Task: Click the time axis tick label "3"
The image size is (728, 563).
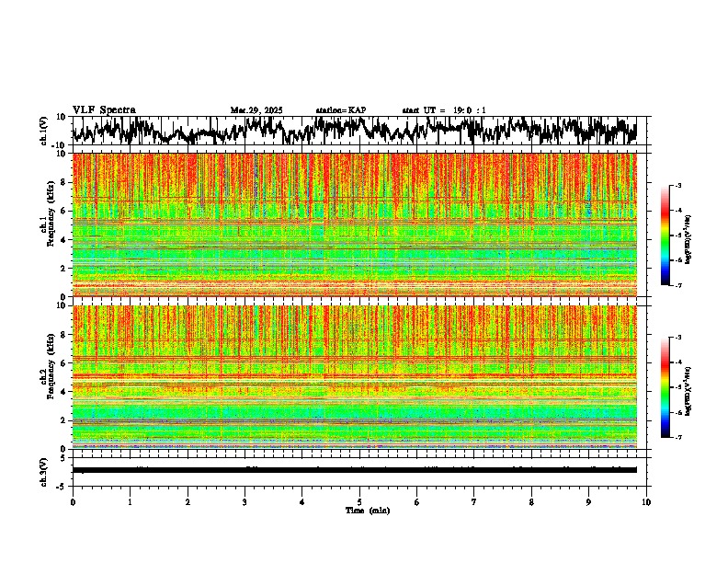Action: point(245,502)
